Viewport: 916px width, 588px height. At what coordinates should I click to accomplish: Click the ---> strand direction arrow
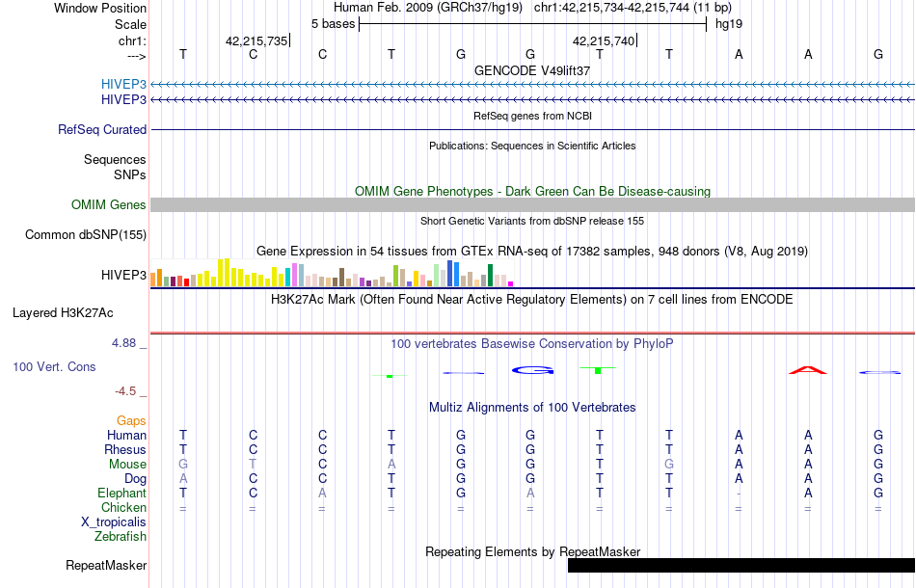[x=137, y=56]
